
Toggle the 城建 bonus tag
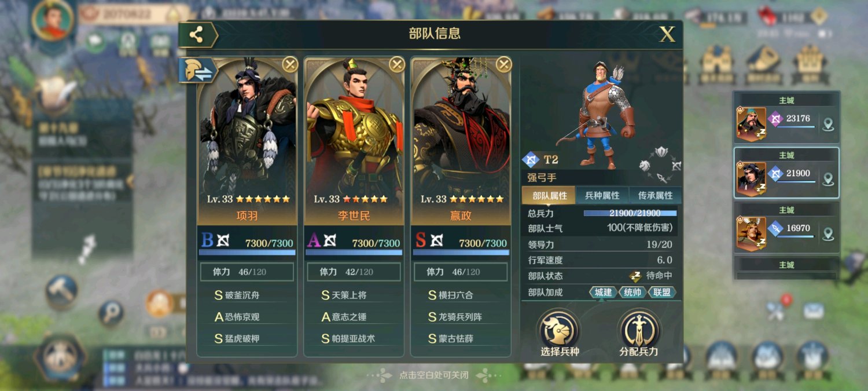tap(603, 293)
